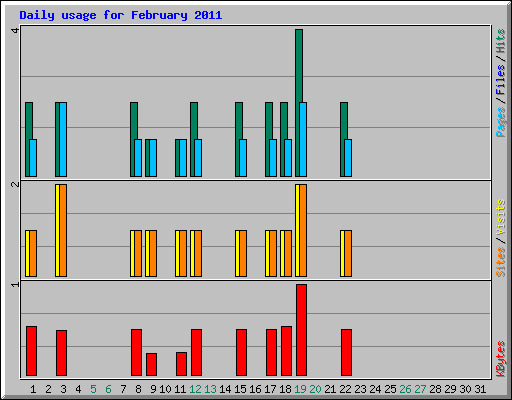Click the blue files bar for day 3
Viewport: 512px width, 400px height.
pos(63,139)
